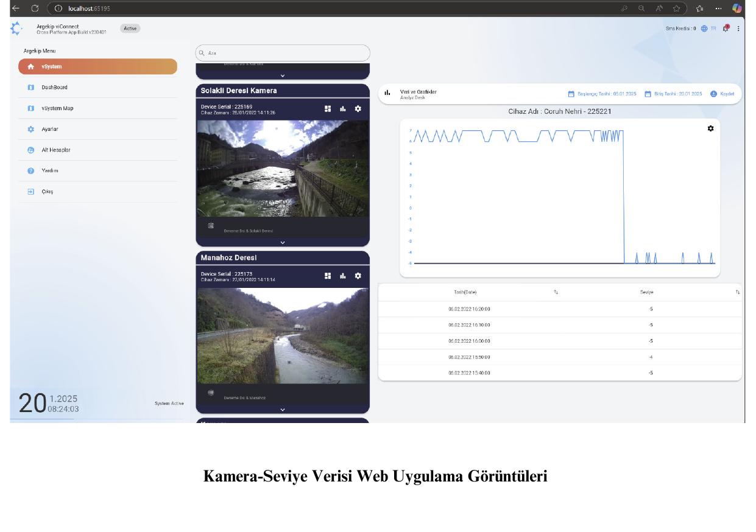Click the Kaydet download button
This screenshot has height=532, width=756.
pos(722,94)
